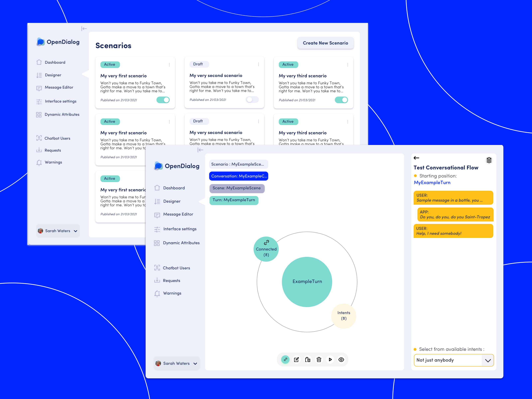Screen dimensions: 532x399
Task: Open options menu on first-row 'My very third scenario' card
Action: [x=347, y=65]
